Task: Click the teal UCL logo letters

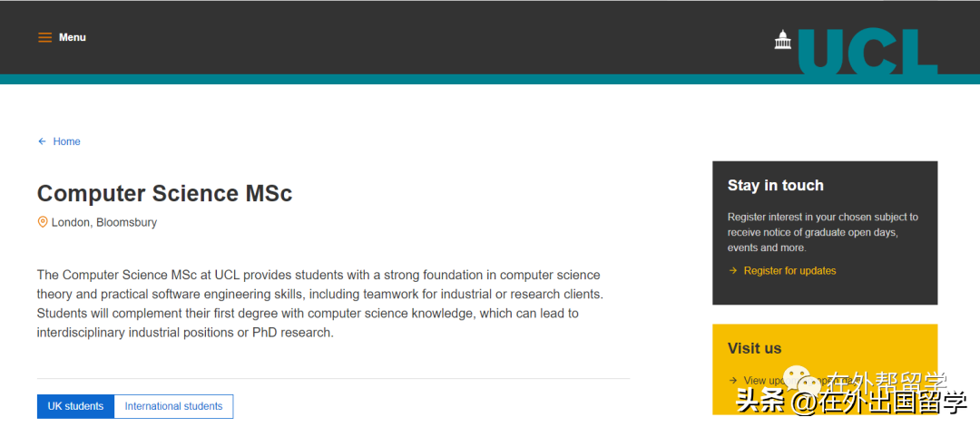Action: [867, 52]
